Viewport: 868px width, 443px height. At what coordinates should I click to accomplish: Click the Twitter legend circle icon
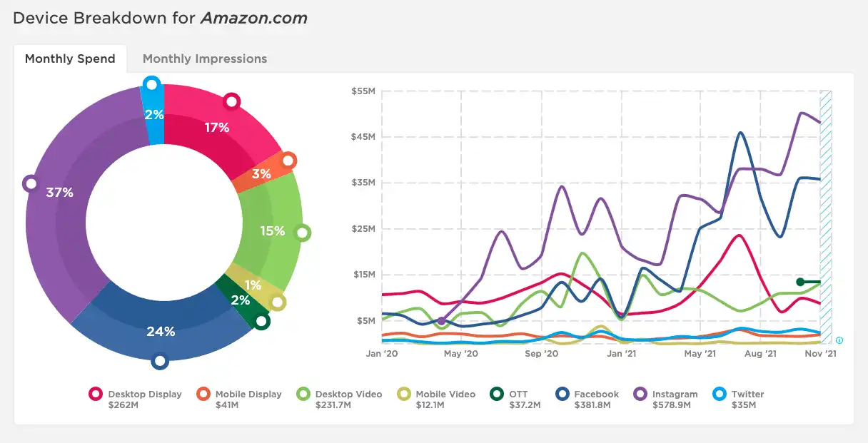(x=720, y=394)
